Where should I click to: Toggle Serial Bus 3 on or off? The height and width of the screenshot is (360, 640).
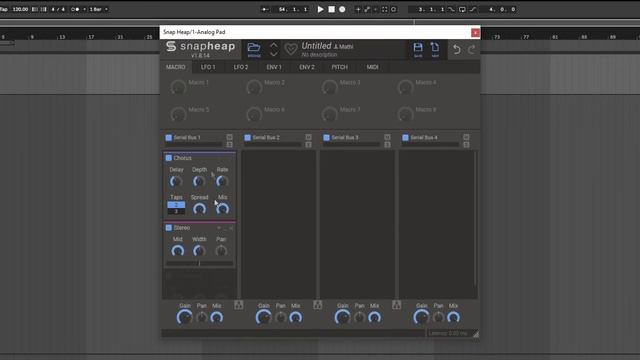pos(326,138)
